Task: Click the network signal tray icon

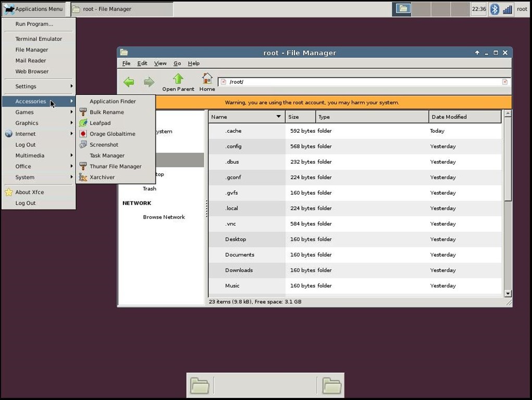Action: [507, 9]
